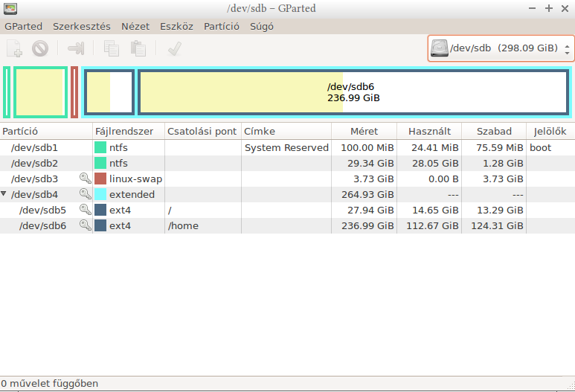Open the GParted menu

pos(24,26)
